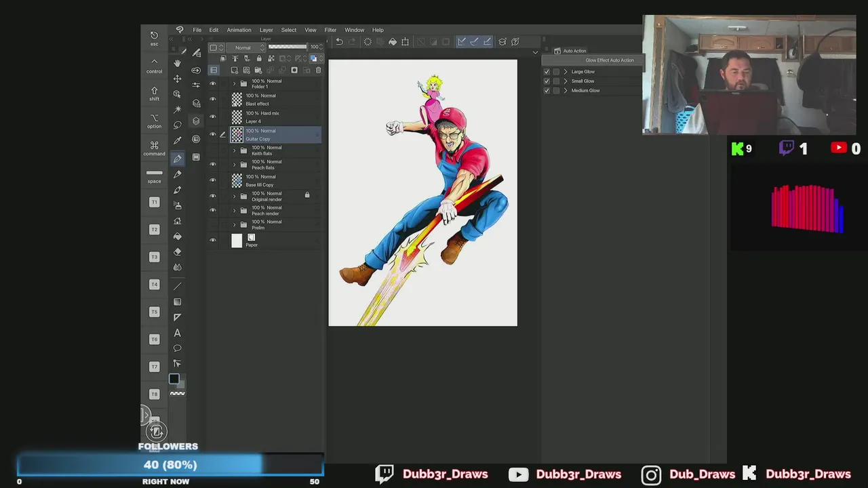Click the Undo arrow in command bar
868x488 pixels.
click(x=339, y=41)
